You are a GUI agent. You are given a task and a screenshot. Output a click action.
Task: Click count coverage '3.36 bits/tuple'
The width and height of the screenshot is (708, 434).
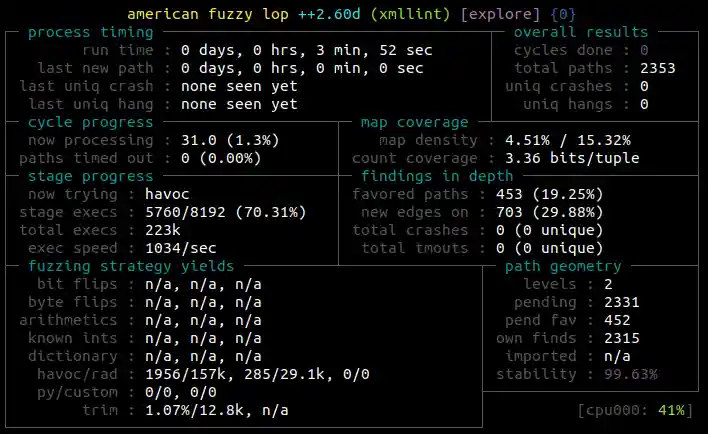point(572,159)
